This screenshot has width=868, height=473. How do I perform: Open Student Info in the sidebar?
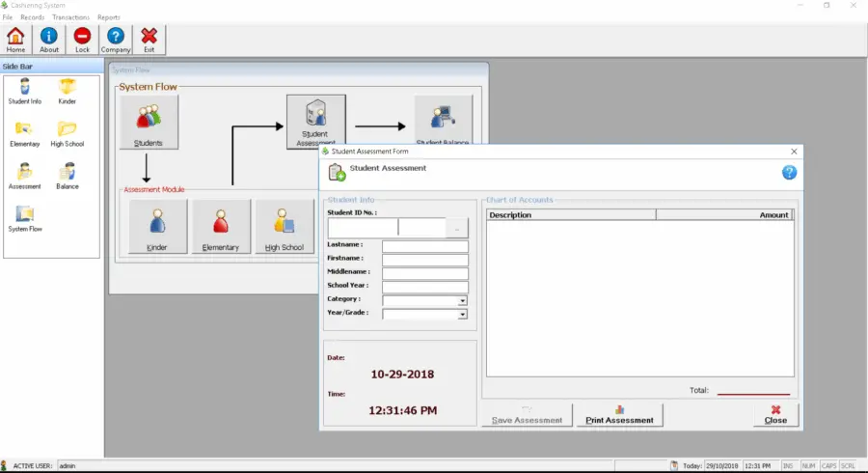[24, 91]
